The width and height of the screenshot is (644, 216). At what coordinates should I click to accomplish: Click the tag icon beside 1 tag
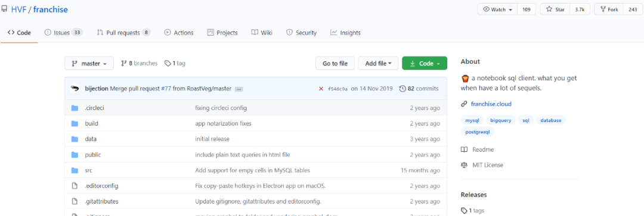167,64
